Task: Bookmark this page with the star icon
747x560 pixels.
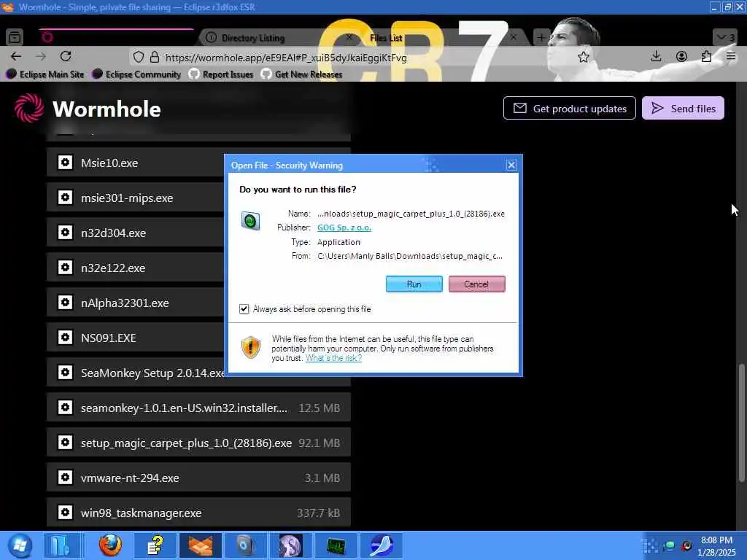Action: pos(583,57)
